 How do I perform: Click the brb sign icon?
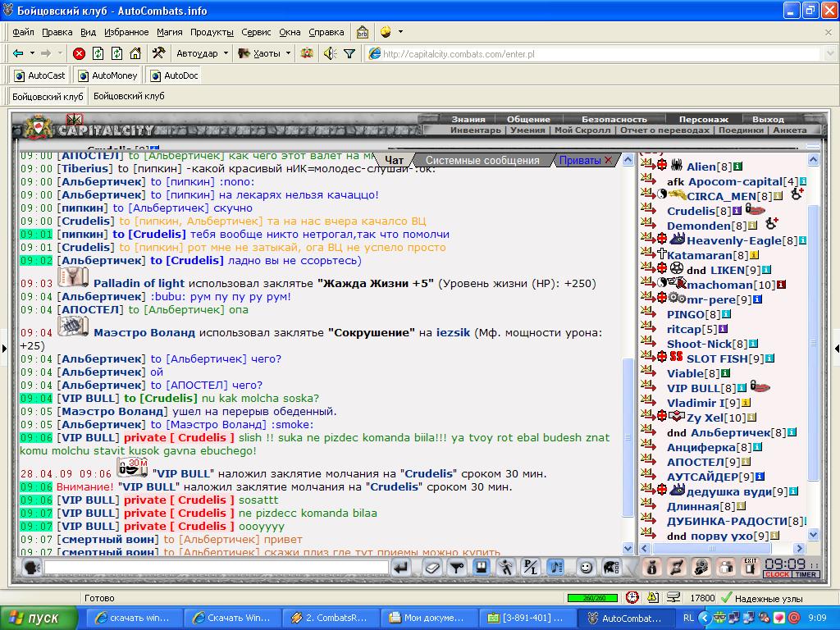[363, 32]
